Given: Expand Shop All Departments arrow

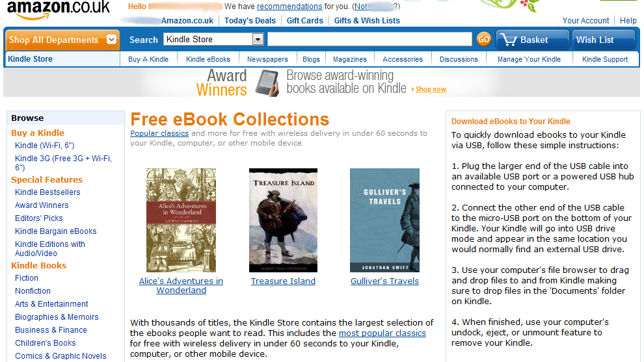Looking at the screenshot, I should point(111,40).
